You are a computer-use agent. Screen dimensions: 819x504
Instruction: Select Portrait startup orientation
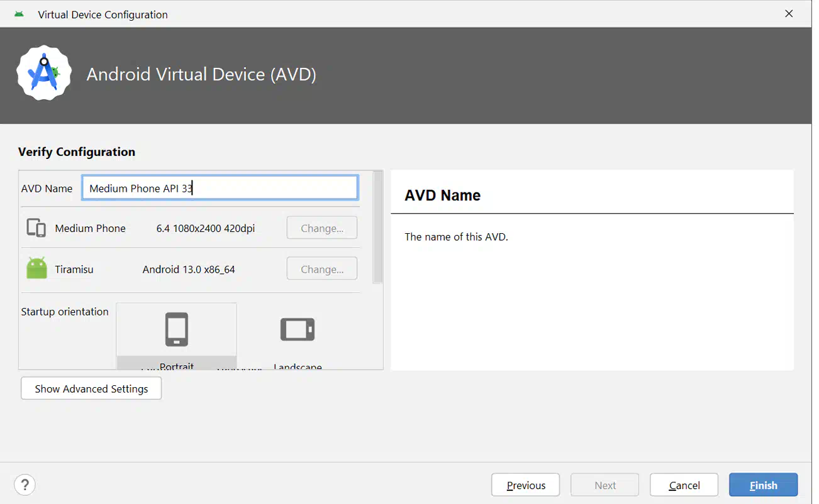[x=177, y=336]
